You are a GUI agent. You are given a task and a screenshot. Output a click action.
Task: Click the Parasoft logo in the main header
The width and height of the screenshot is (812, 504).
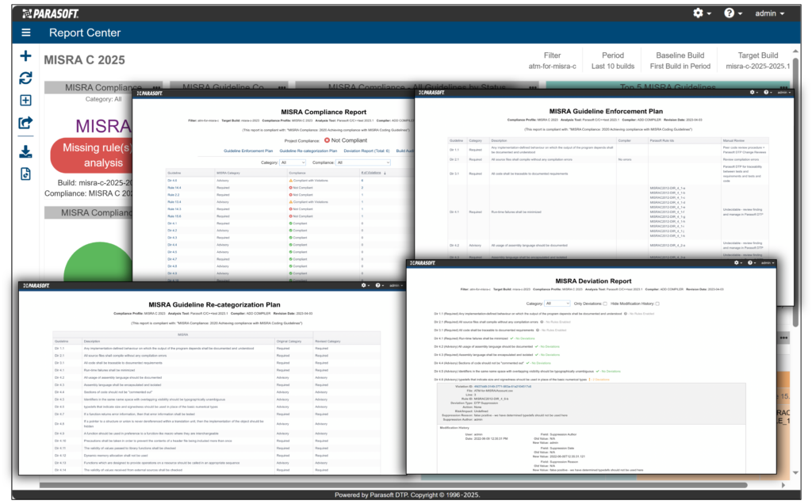pos(50,13)
